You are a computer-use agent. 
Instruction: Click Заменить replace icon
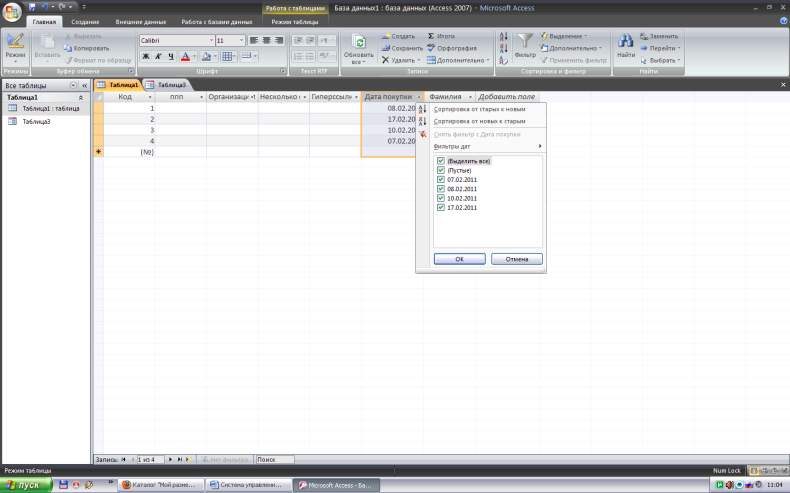tap(644, 36)
